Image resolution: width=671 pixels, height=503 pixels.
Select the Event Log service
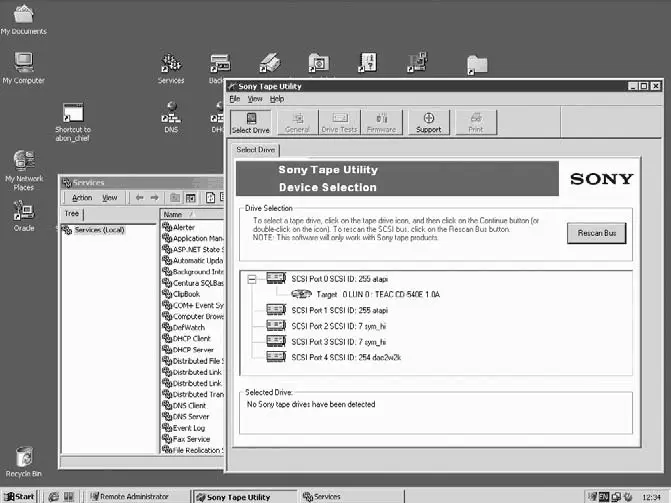pos(184,428)
